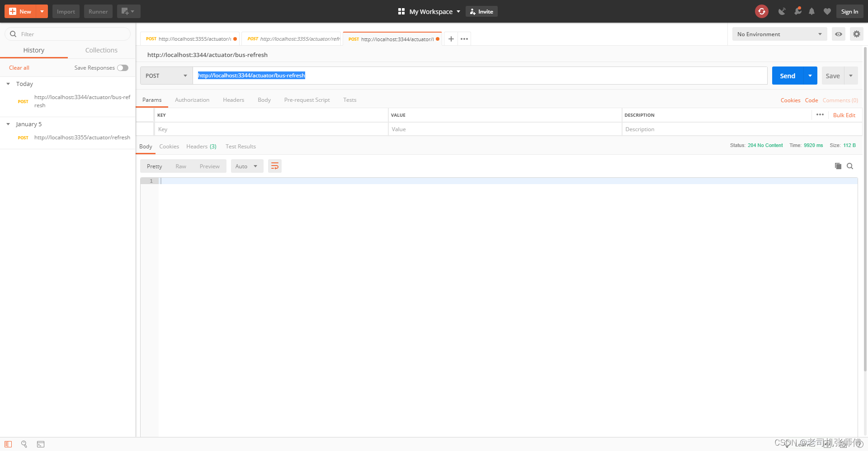This screenshot has height=451, width=868.
Task: Open the Postman console icon
Action: [x=41, y=444]
